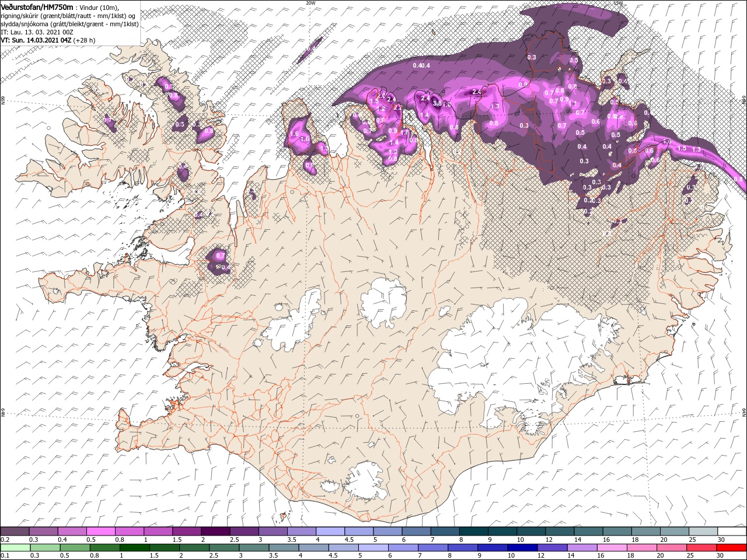Pick the snow-scale swatch beginning at 3
The height and width of the screenshot is (560, 747).
click(273, 531)
